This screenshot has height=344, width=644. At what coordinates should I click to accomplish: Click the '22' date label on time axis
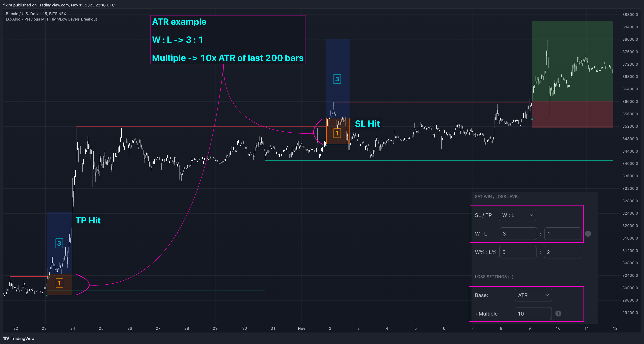coord(16,329)
